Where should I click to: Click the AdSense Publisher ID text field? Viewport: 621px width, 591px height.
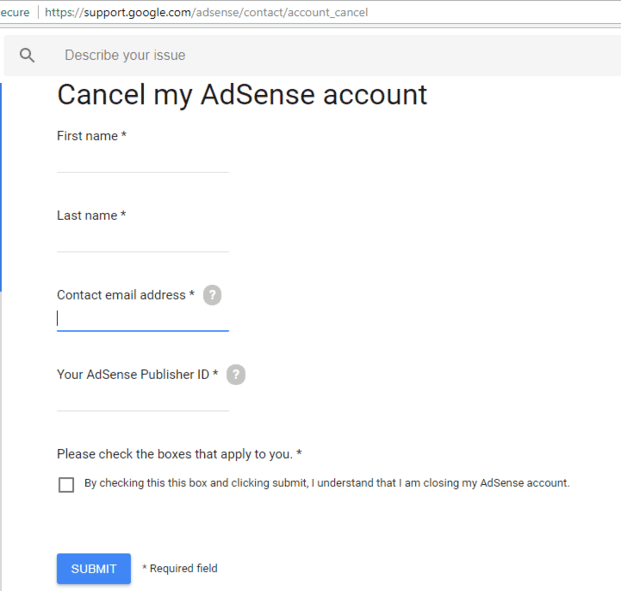click(x=142, y=399)
